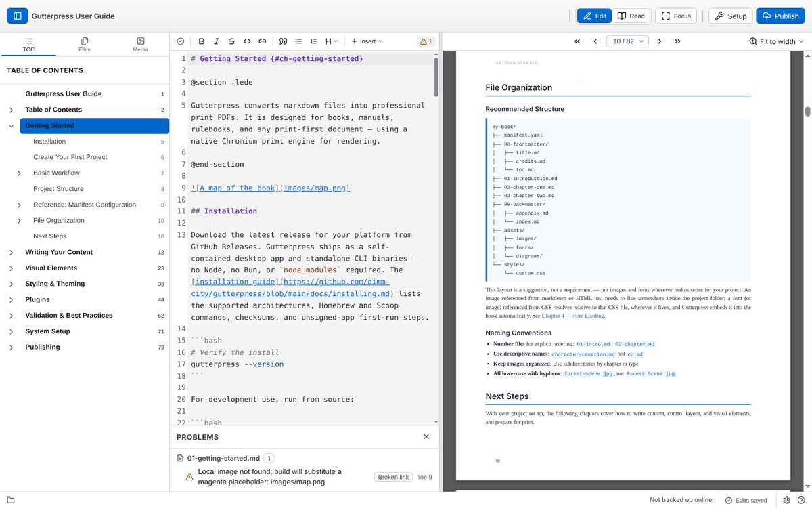Image resolution: width=812 pixels, height=508 pixels.
Task: Click the Broken link badge
Action: (393, 477)
